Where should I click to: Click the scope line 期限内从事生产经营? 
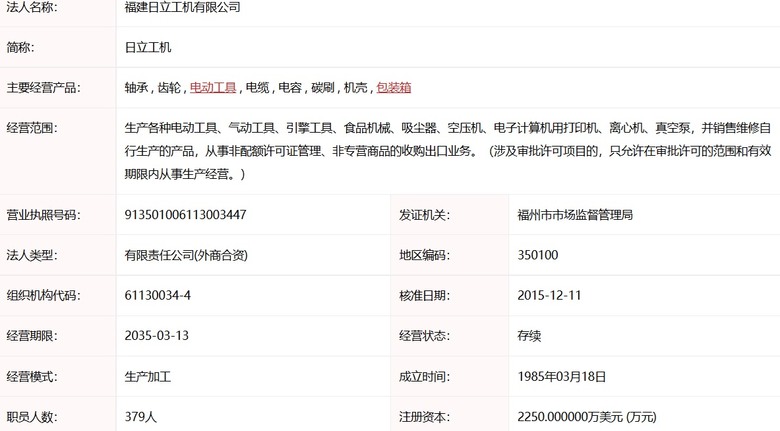click(x=185, y=174)
